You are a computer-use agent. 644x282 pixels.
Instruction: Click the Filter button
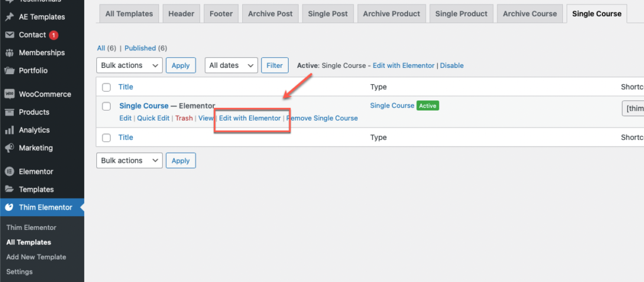click(x=275, y=65)
